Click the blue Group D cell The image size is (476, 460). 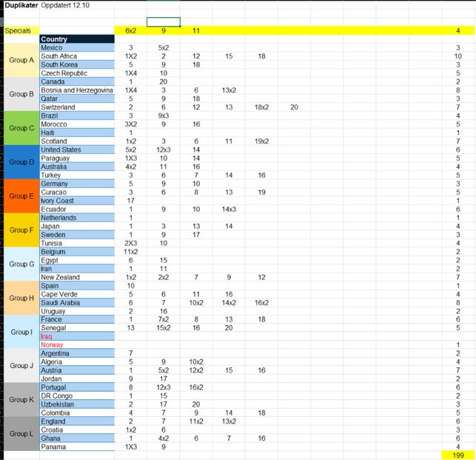click(21, 162)
